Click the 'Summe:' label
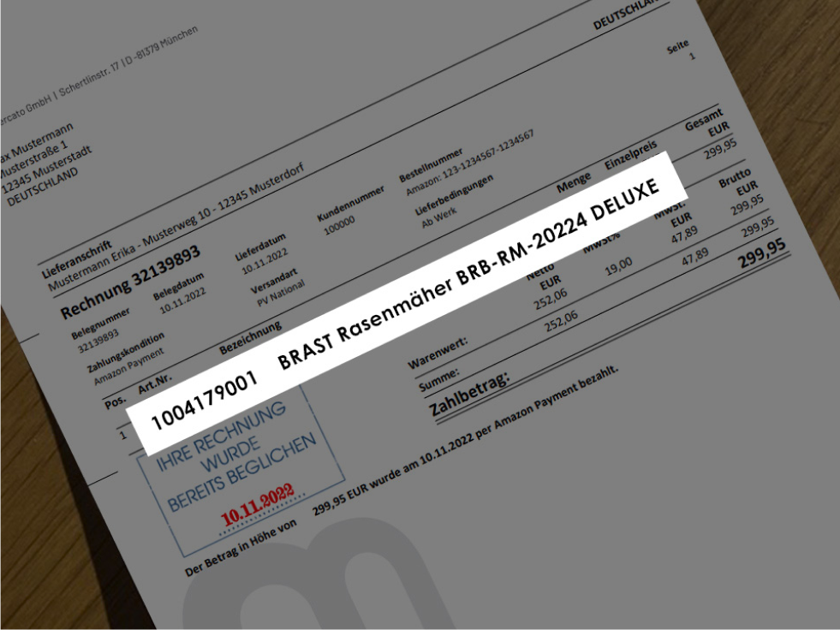The width and height of the screenshot is (840, 630). (439, 380)
